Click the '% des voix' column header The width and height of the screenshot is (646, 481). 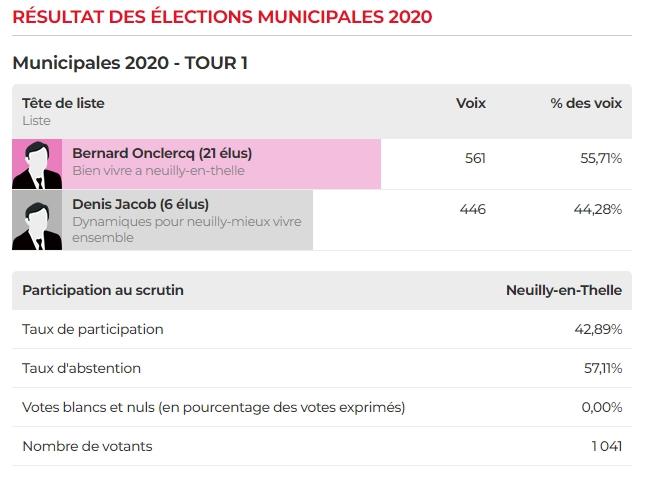586,103
